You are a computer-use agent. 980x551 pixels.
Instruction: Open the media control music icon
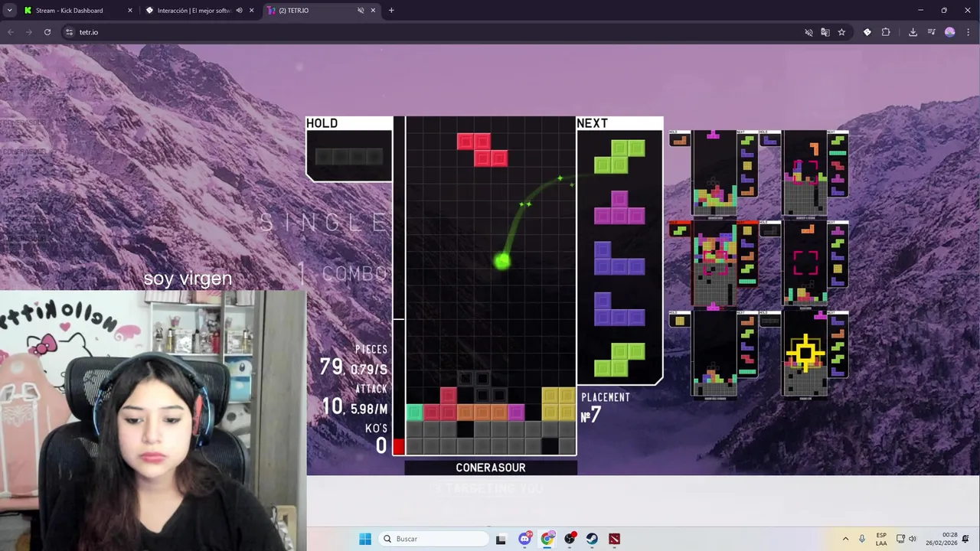coord(931,32)
